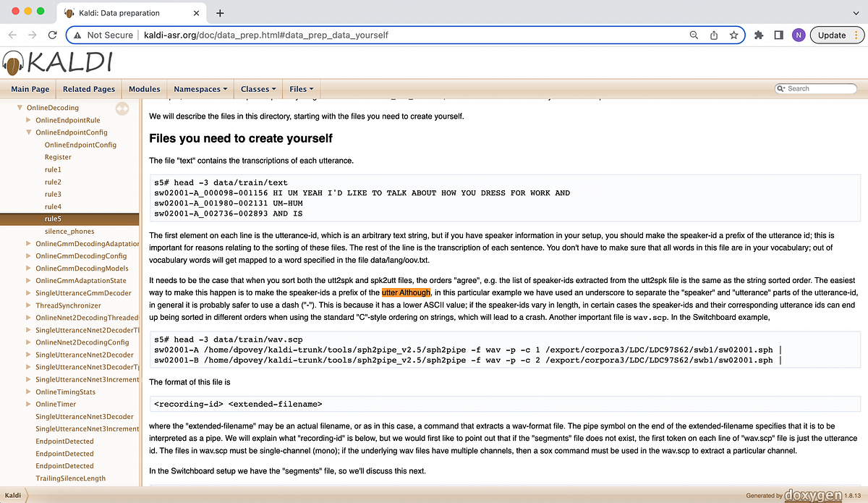This screenshot has width=868, height=503.
Task: Open the Related Pages section
Action: (x=88, y=89)
